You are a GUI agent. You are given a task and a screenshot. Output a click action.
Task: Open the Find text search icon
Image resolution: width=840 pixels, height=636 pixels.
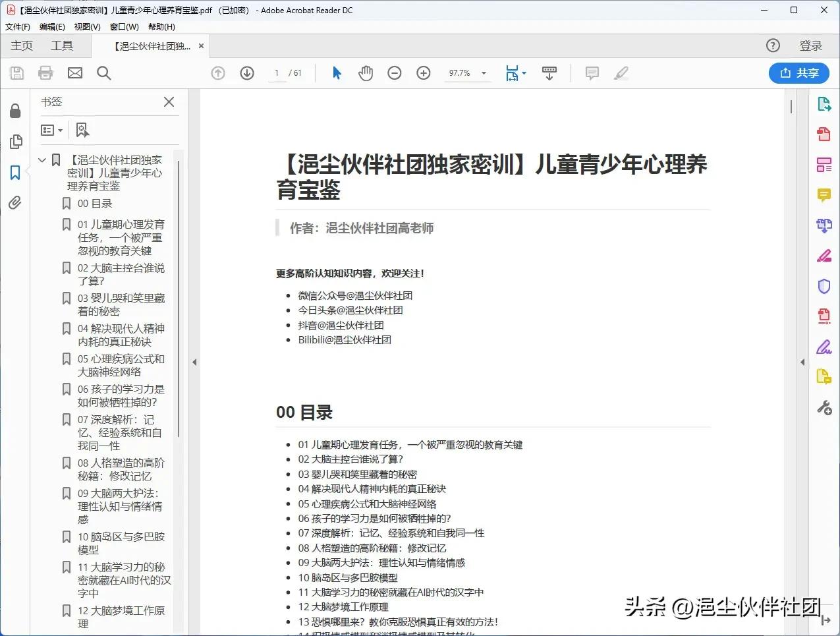103,73
